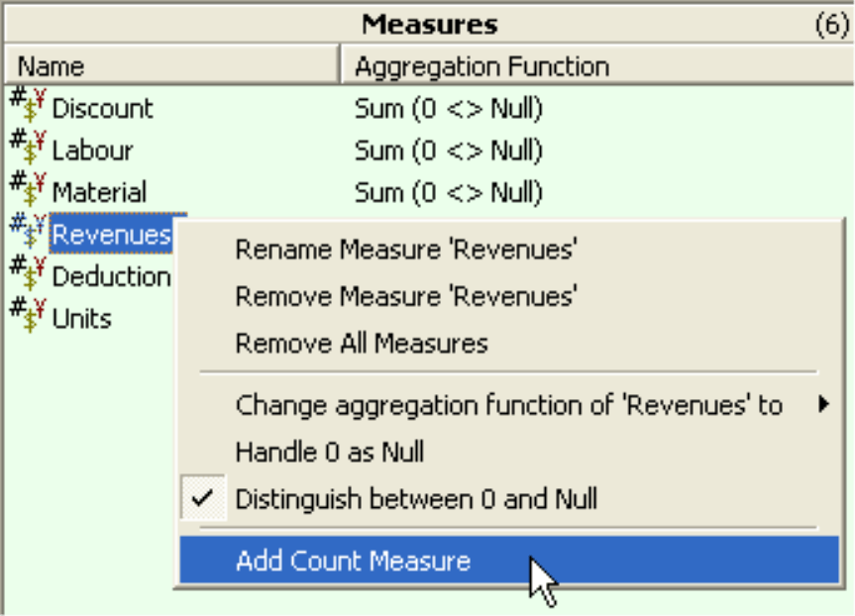Screen dimensions: 855x616
Task: Click the Deduction measure icon
Action: tap(28, 273)
